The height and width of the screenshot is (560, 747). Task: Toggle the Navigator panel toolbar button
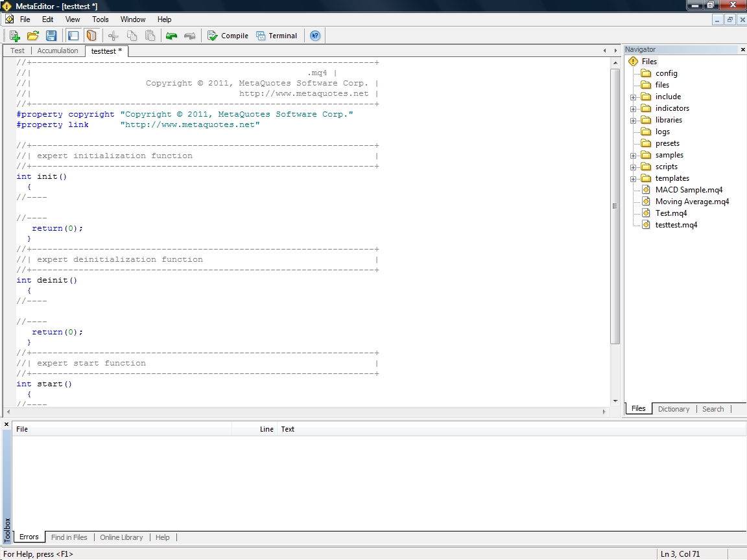[x=73, y=36]
